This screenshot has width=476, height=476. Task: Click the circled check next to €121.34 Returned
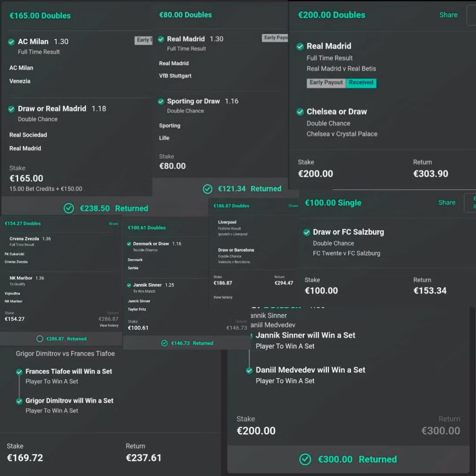pos(208,189)
